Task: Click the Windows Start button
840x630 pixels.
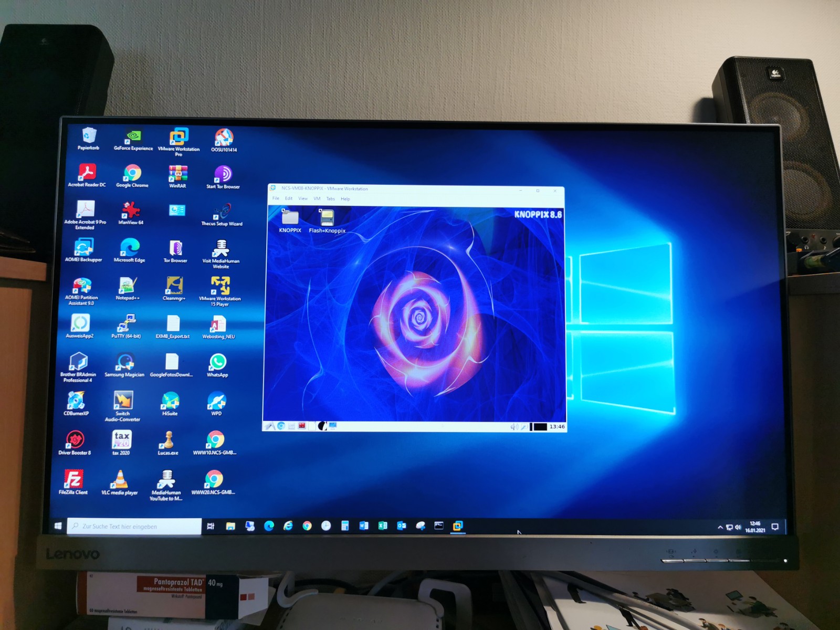Action: [58, 526]
